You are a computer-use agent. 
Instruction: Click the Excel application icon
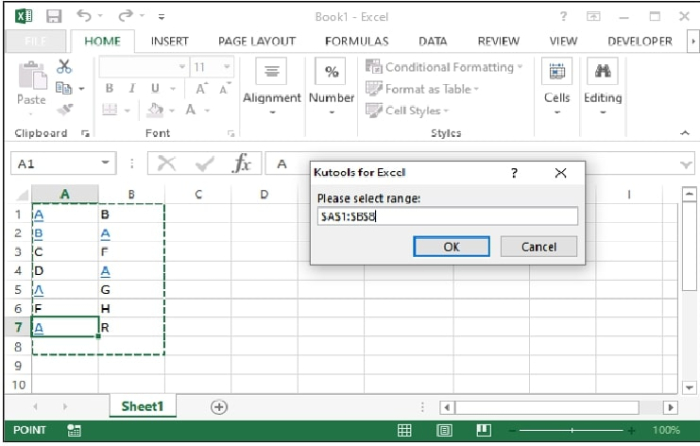pos(24,17)
